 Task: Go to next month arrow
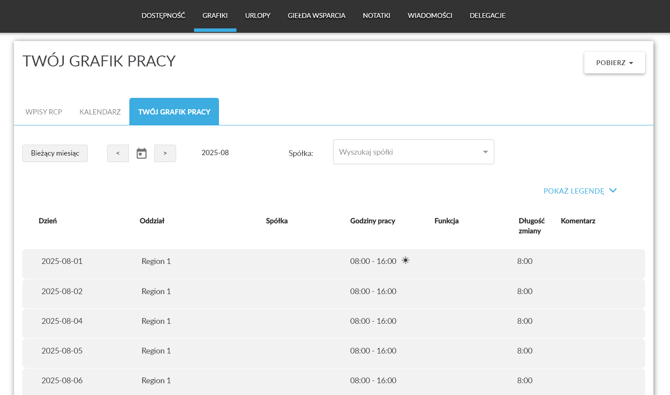click(x=165, y=153)
